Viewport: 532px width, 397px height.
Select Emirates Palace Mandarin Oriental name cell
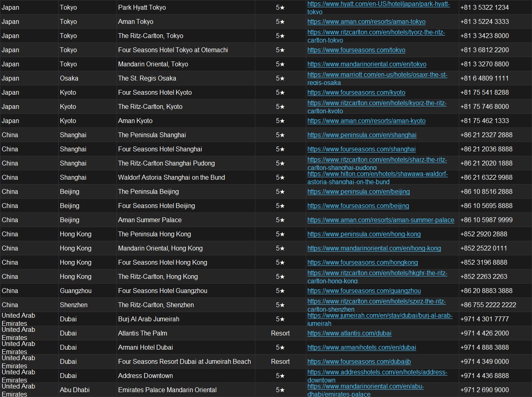point(186,390)
